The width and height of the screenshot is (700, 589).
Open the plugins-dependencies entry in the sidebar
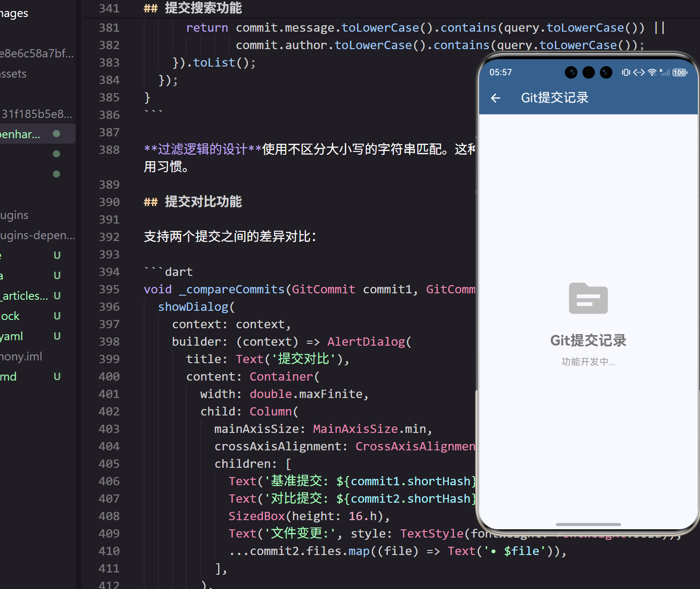37,235
